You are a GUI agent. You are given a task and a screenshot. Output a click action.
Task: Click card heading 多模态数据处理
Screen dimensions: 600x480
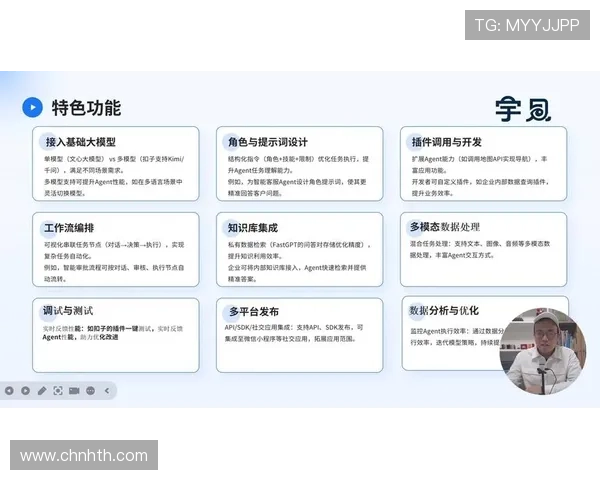click(445, 227)
